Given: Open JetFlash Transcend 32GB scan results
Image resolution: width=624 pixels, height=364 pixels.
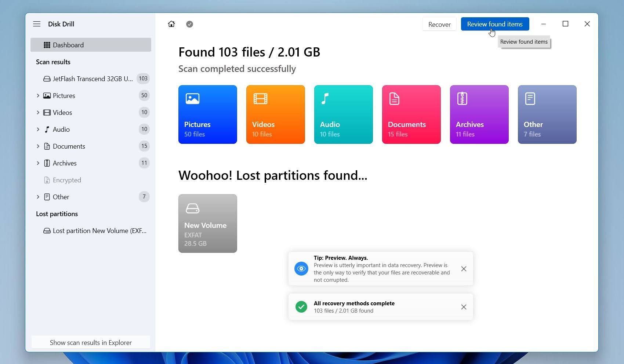Looking at the screenshot, I should click(91, 79).
